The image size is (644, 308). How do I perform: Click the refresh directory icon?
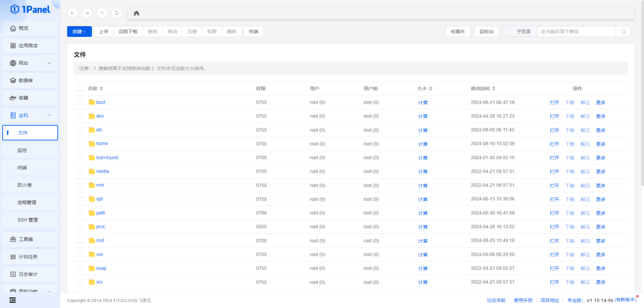click(117, 13)
